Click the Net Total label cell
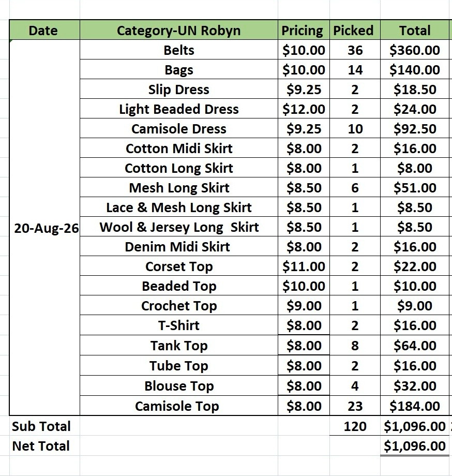 pos(44,445)
